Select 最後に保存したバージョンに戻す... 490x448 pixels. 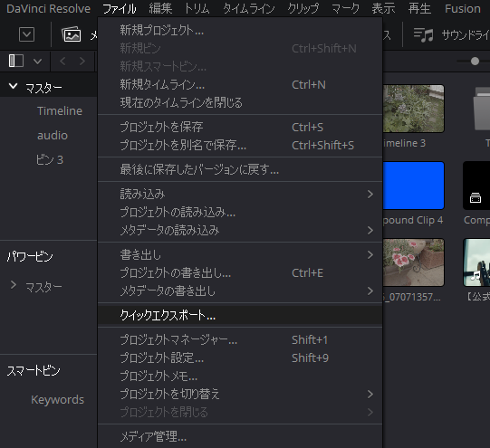click(240, 169)
